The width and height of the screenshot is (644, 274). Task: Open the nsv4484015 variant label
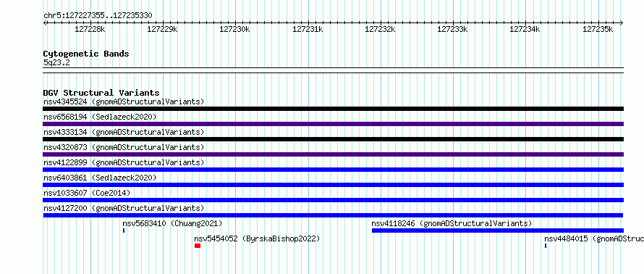pyautogui.click(x=594, y=238)
